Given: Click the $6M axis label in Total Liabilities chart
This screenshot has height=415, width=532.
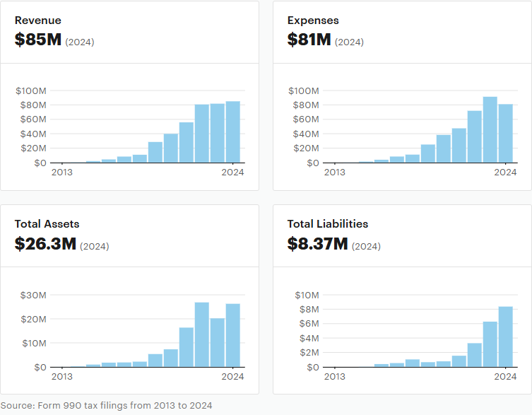Looking at the screenshot, I should (x=309, y=323).
